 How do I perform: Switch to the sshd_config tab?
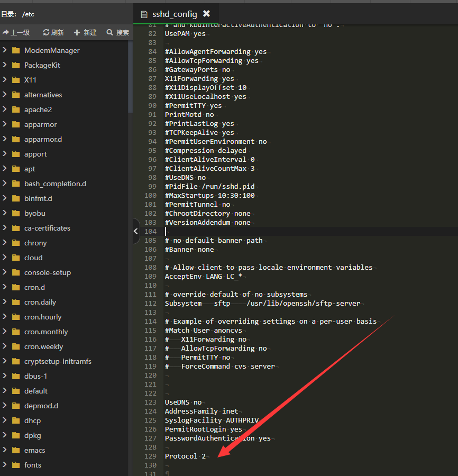174,14
